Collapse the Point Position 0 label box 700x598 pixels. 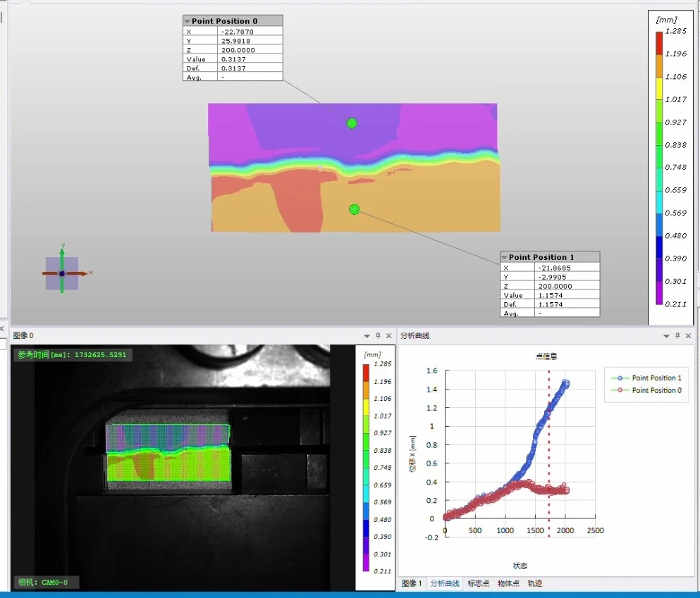coord(188,21)
